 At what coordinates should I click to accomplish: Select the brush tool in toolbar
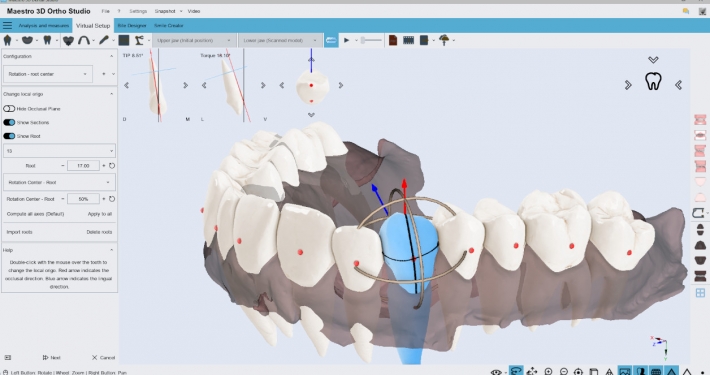point(104,40)
